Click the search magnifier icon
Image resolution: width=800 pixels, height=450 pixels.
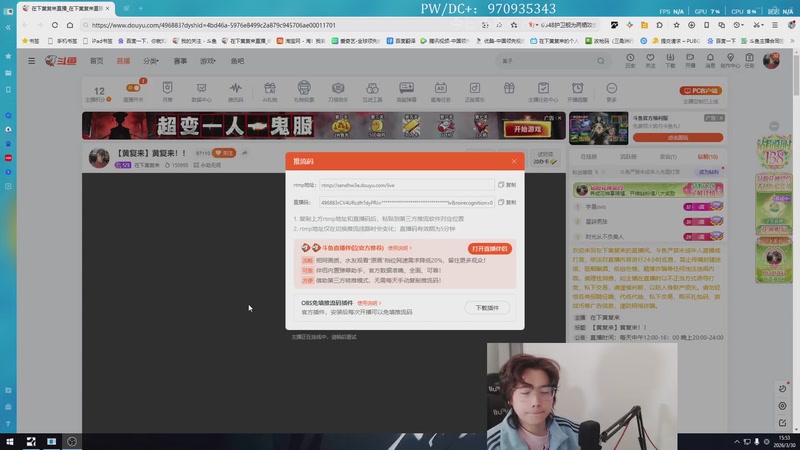click(601, 61)
